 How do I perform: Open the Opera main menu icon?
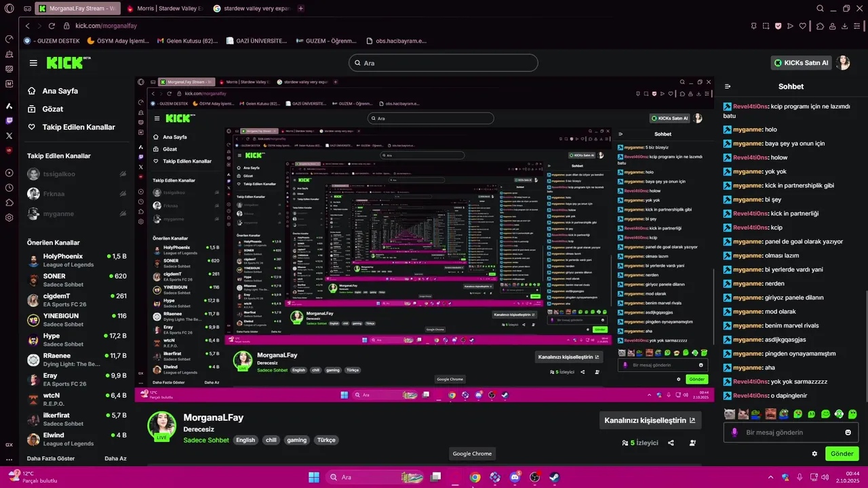coord(9,9)
